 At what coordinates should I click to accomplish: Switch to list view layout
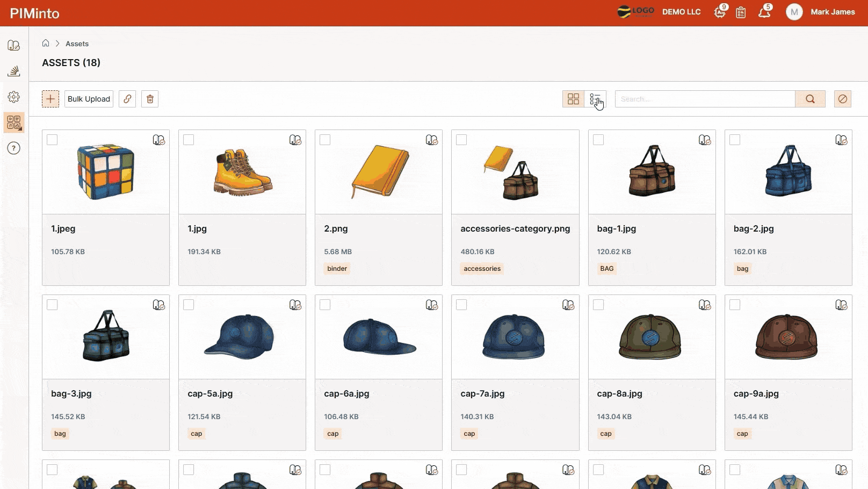point(595,99)
